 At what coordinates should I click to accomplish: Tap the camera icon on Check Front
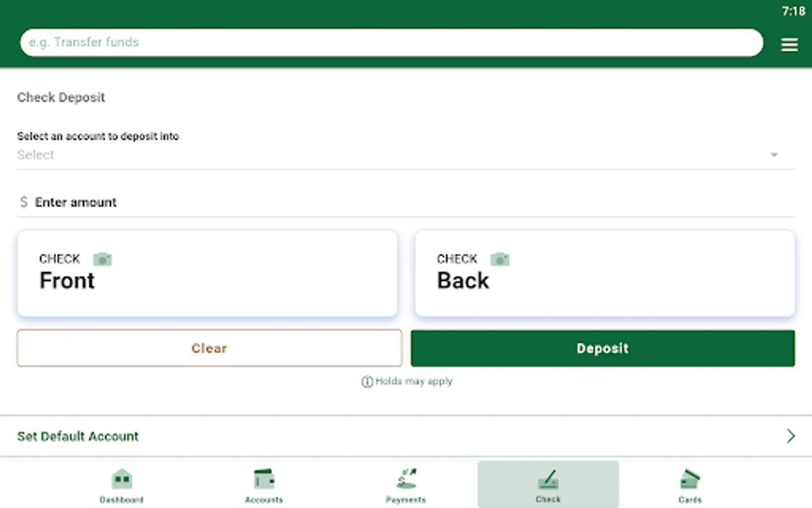tap(102, 259)
